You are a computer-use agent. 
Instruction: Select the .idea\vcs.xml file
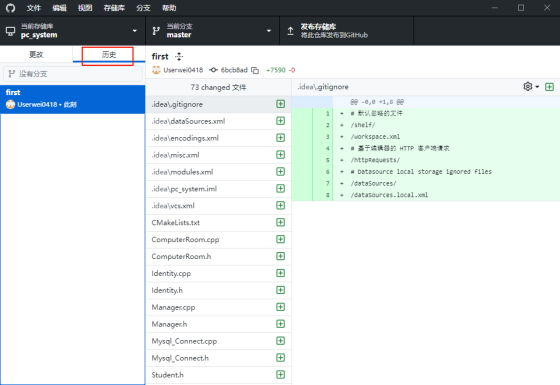[218, 206]
